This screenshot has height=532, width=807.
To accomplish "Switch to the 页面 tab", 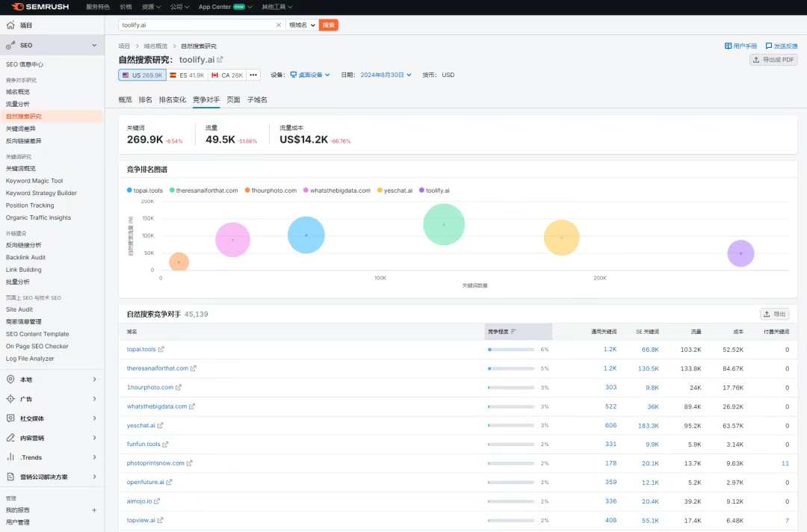I will pos(234,100).
